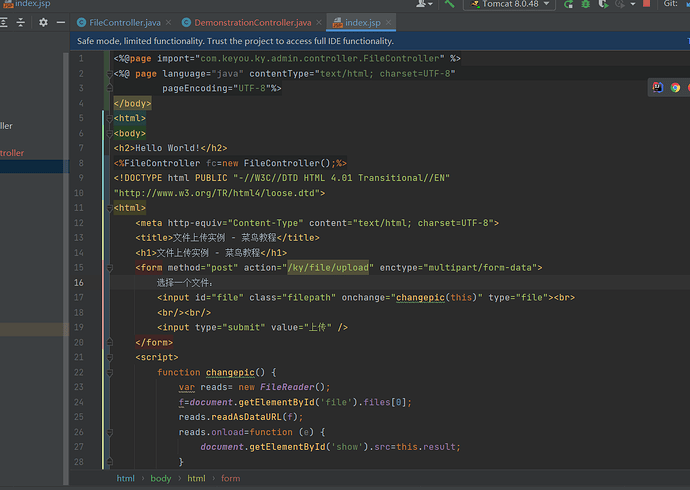690x490 pixels.
Task: Click the closing </form> tag on line 20
Action: click(154, 342)
